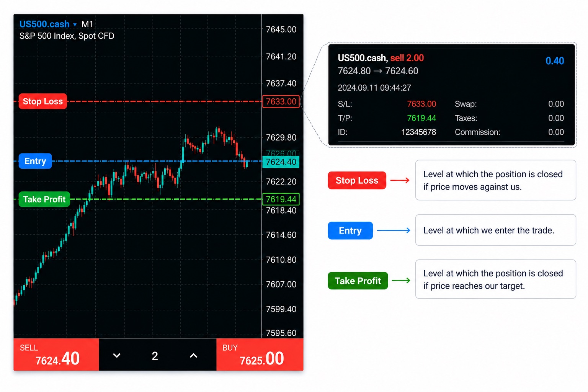Viewport: 588px width, 392px height.
Task: Click the red Stop Loss legend badge
Action: pyautogui.click(x=357, y=180)
